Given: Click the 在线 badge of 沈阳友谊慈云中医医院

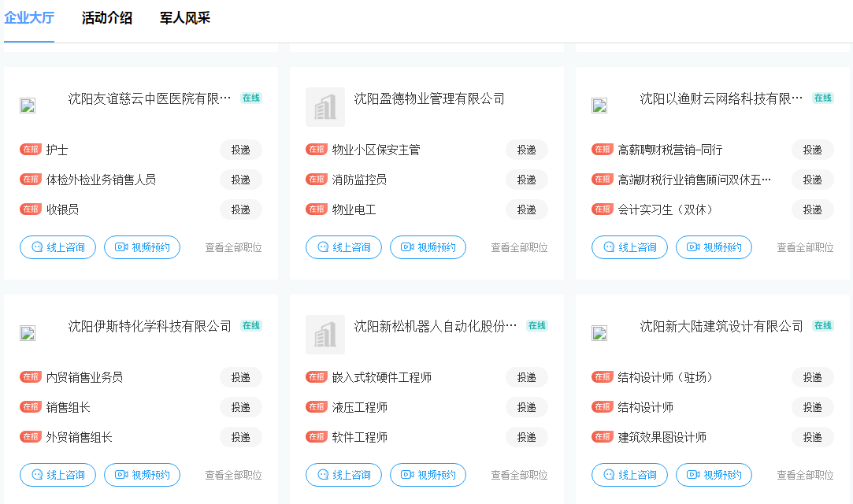Looking at the screenshot, I should [x=251, y=98].
